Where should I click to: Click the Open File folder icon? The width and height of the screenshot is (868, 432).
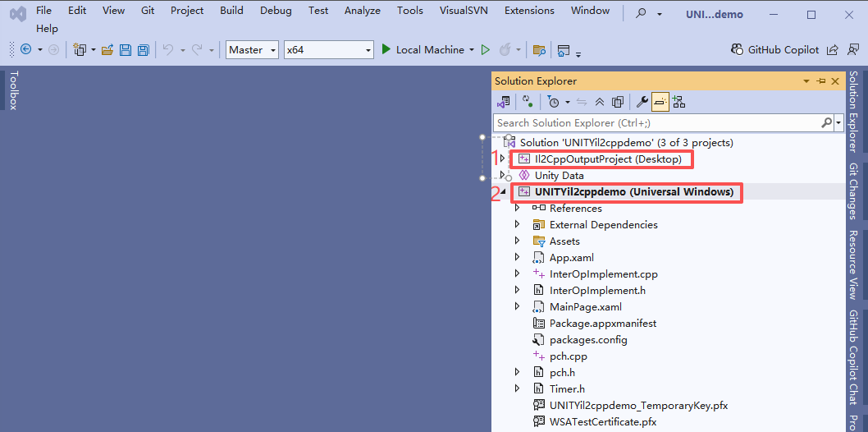[x=107, y=50]
